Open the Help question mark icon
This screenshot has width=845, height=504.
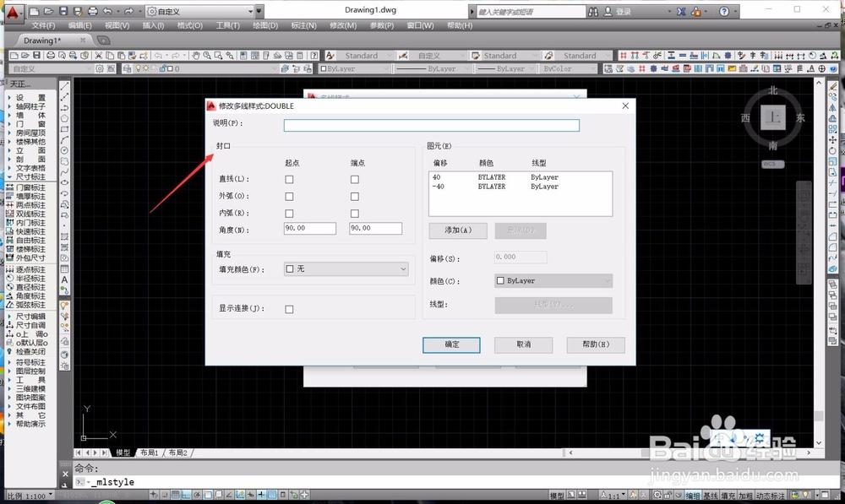(724, 11)
